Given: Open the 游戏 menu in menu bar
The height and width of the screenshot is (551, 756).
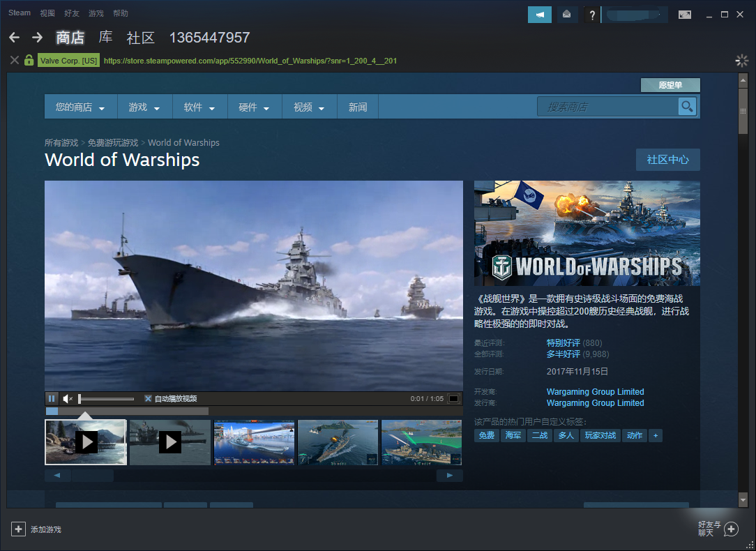Looking at the screenshot, I should point(96,13).
